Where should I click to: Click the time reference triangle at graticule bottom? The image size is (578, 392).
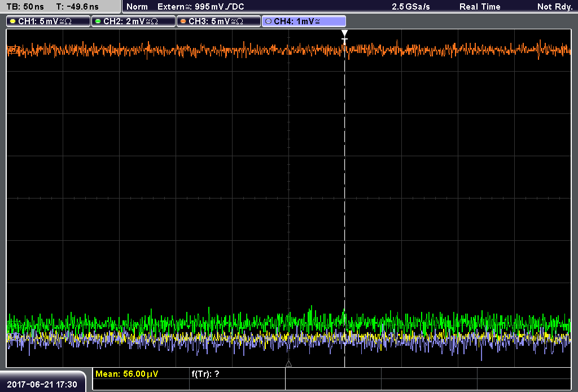pyautogui.click(x=288, y=364)
